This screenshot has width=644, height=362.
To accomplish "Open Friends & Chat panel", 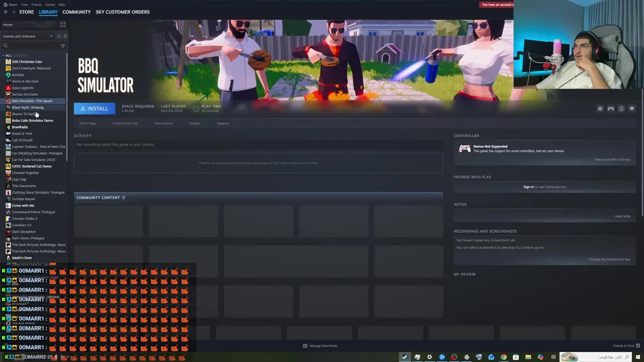I will pyautogui.click(x=626, y=346).
